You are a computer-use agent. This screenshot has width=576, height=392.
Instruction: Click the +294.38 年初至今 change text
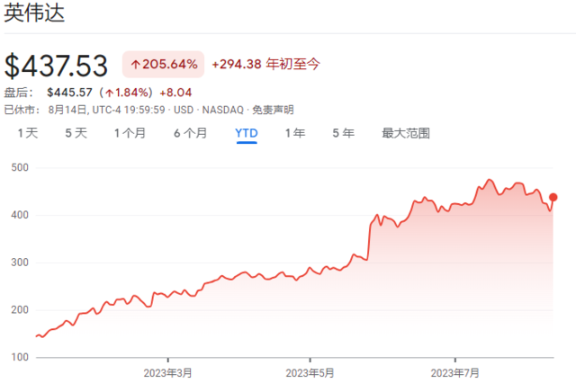click(266, 64)
